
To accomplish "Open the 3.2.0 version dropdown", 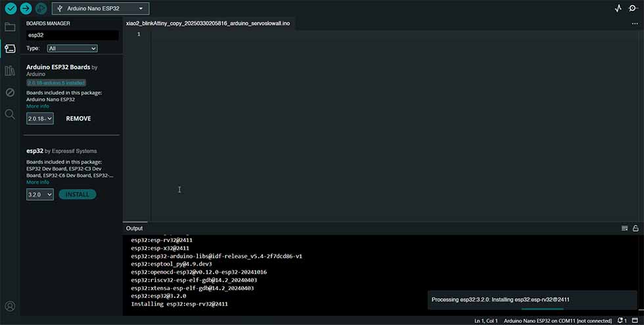I will 40,194.
